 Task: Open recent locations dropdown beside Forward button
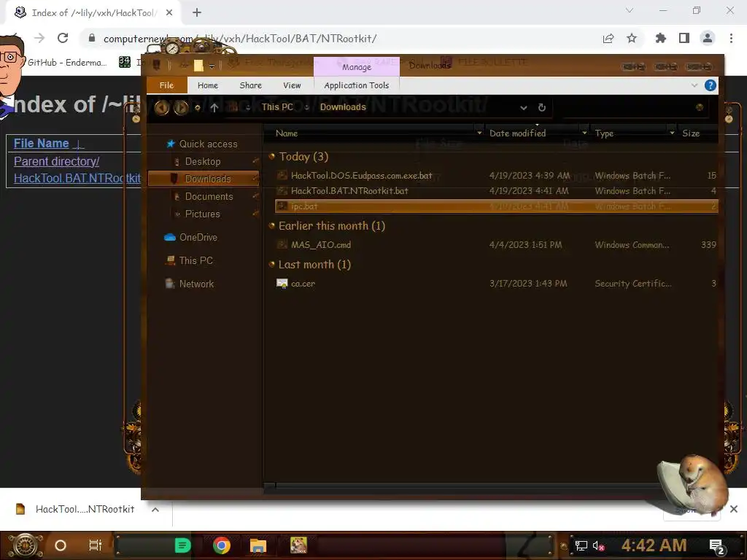click(x=197, y=108)
